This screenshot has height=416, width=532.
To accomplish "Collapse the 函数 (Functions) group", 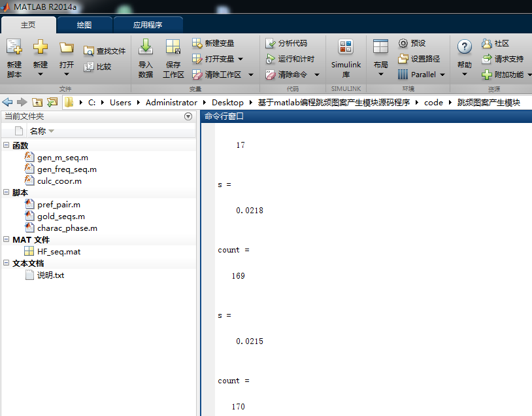I will click(x=6, y=145).
